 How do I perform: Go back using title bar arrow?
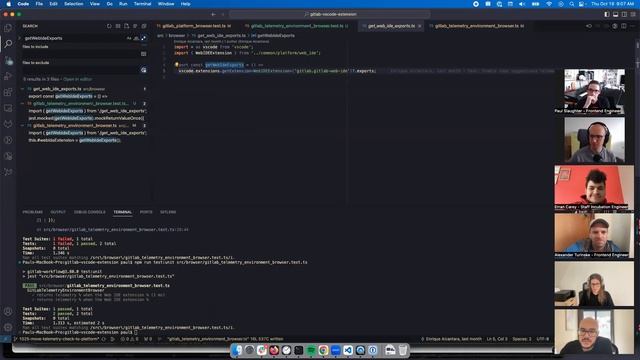point(213,14)
